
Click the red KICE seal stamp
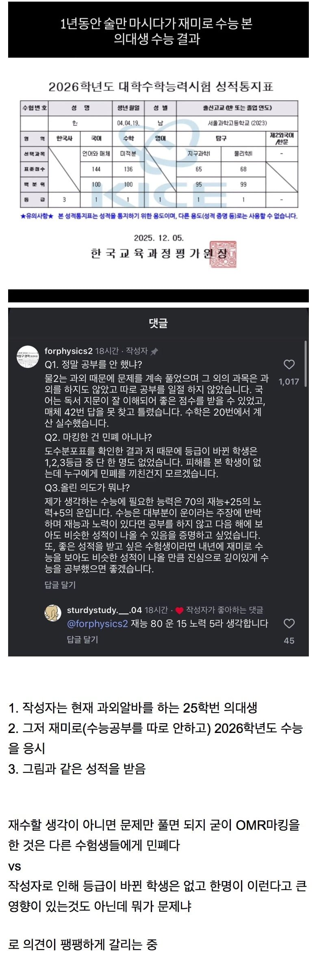(223, 254)
